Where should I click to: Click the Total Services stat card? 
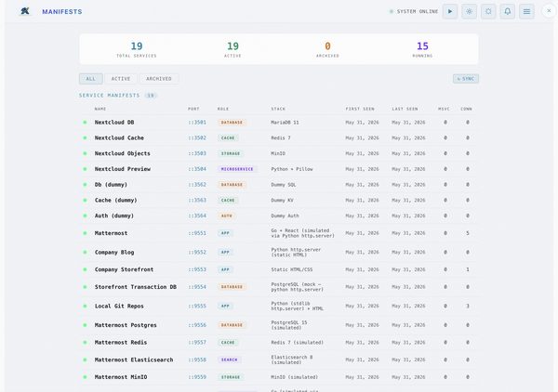pyautogui.click(x=137, y=49)
